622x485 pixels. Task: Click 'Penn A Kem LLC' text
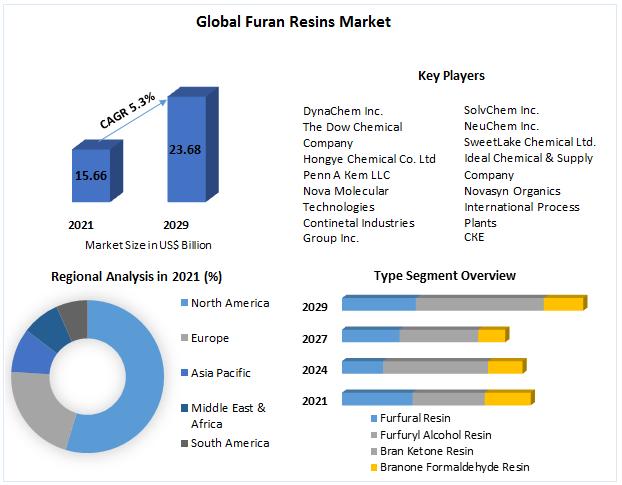[x=346, y=175]
